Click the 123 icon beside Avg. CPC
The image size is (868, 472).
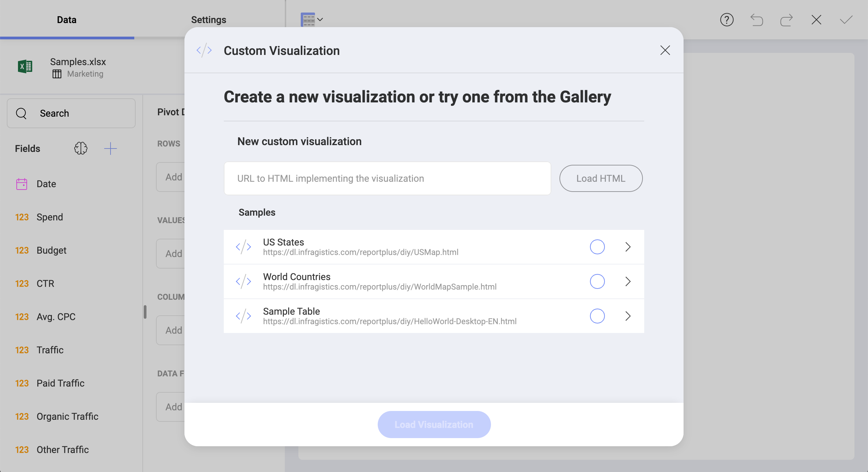(22, 317)
